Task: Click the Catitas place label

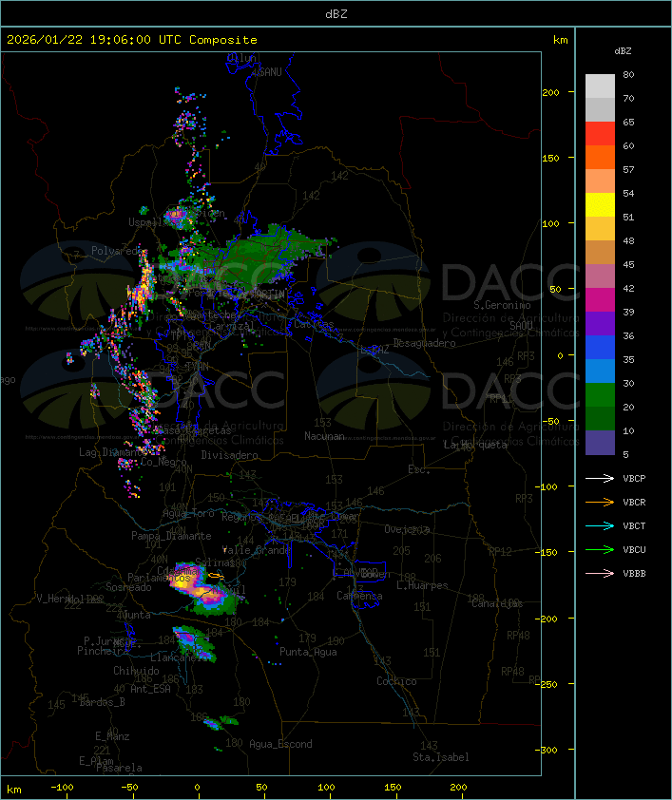Action: coord(314,324)
